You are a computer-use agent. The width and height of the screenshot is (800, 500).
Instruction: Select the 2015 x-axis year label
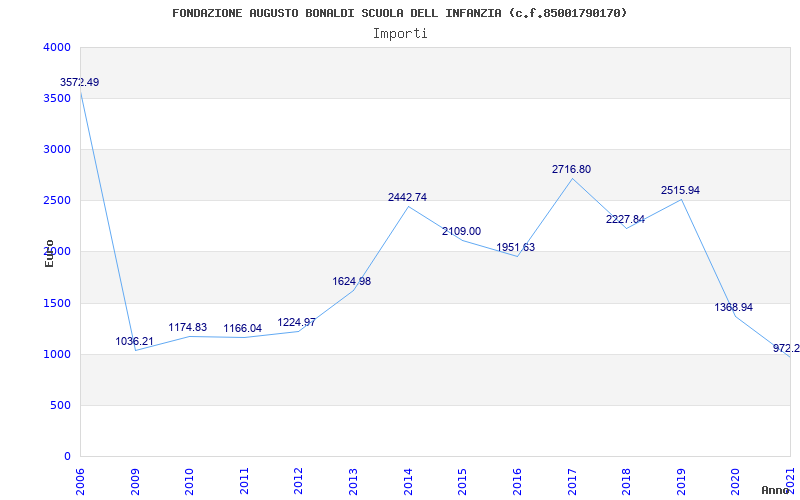462,482
